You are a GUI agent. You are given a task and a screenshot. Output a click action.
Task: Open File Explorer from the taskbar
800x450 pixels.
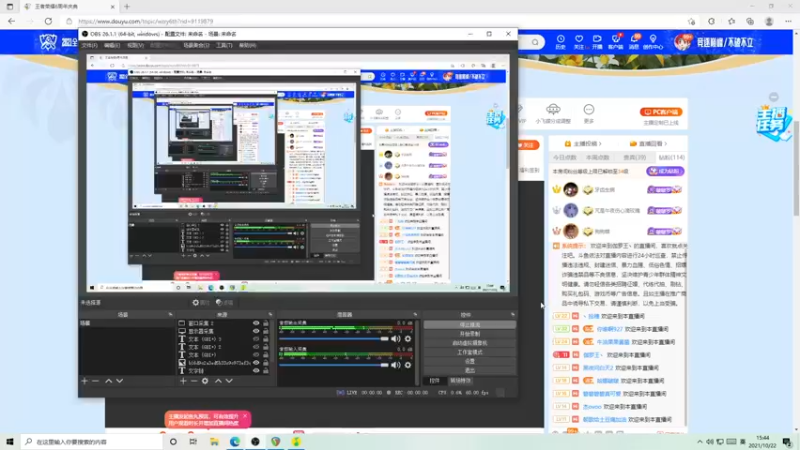click(x=214, y=441)
